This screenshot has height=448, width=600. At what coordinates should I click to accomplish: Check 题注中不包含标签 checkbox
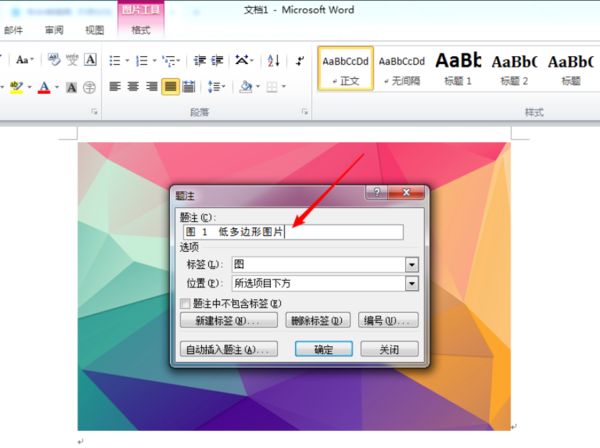(x=185, y=304)
